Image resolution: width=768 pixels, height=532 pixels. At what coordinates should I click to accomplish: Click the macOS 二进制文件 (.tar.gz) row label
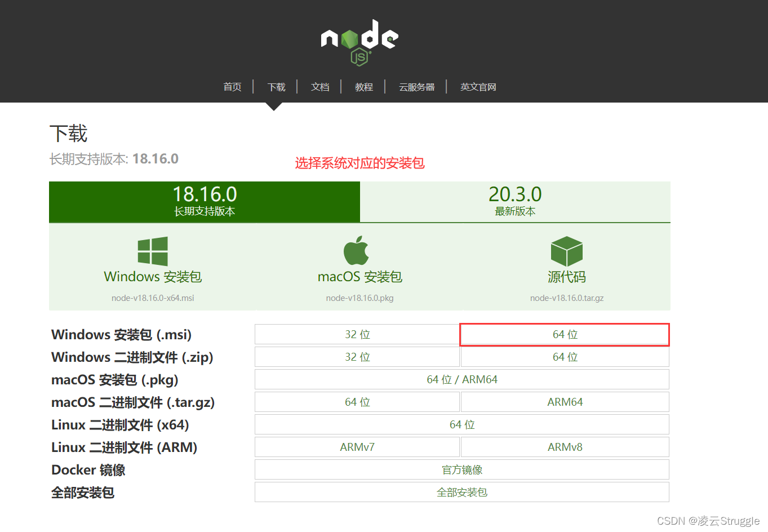click(133, 402)
